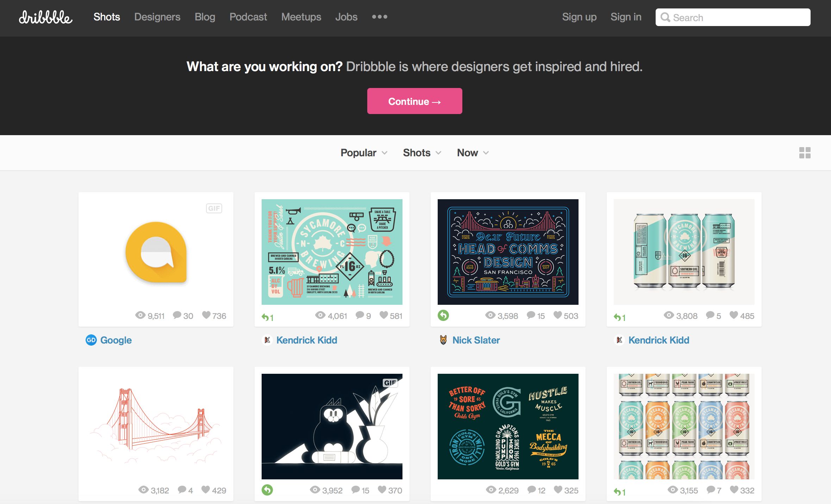831x504 pixels.
Task: Focus the Search input field
Action: [x=733, y=17]
